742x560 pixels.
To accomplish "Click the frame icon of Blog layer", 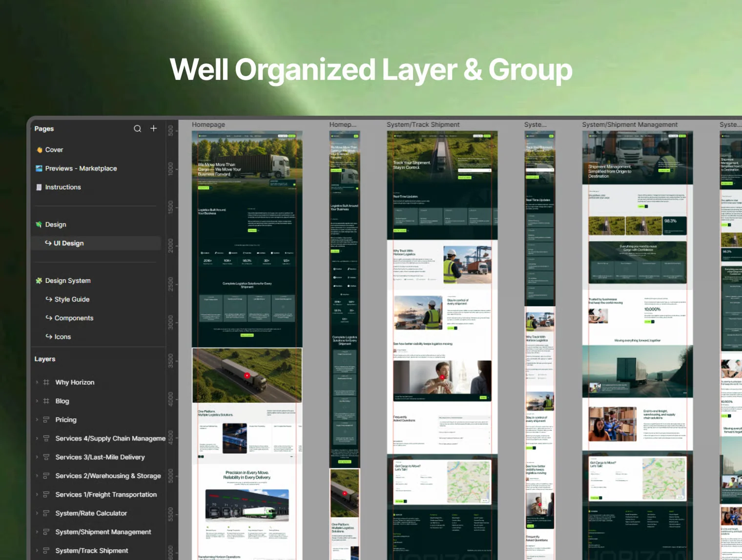I will 46,401.
